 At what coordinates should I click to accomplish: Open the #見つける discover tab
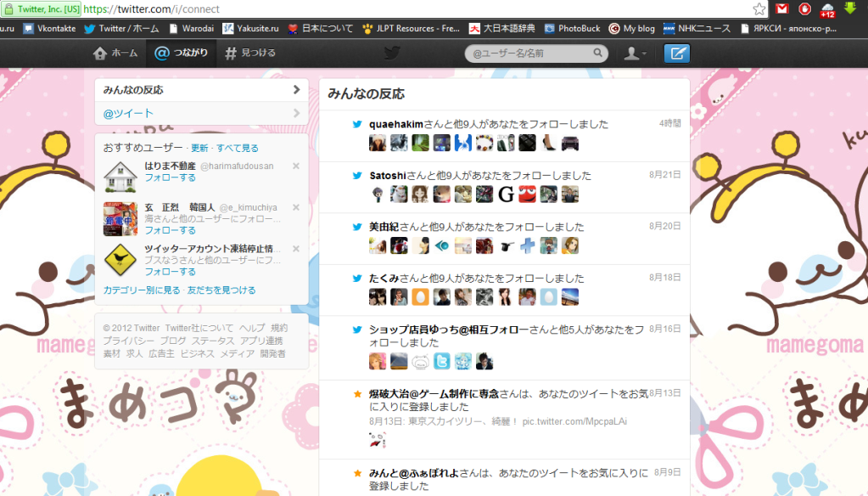(x=250, y=54)
